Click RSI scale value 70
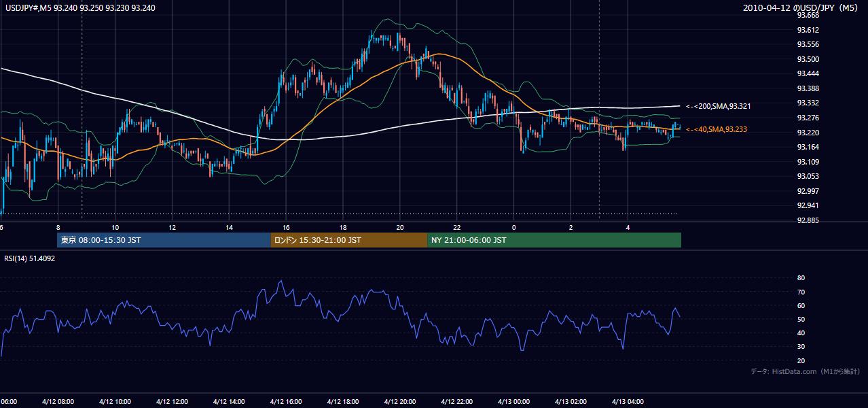 click(801, 292)
